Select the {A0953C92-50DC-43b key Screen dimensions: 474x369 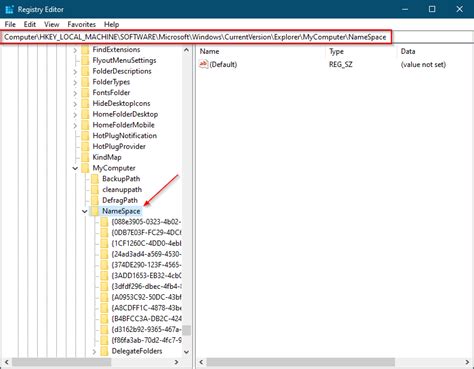[x=146, y=297]
